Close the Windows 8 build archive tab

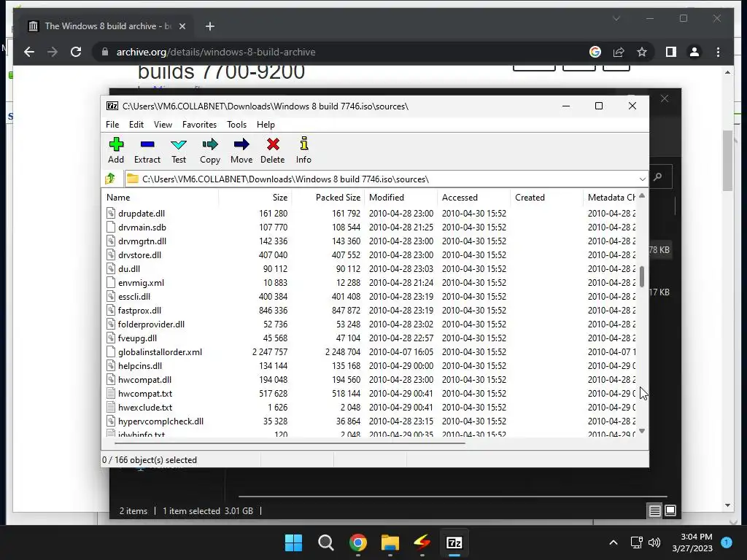[x=182, y=26]
